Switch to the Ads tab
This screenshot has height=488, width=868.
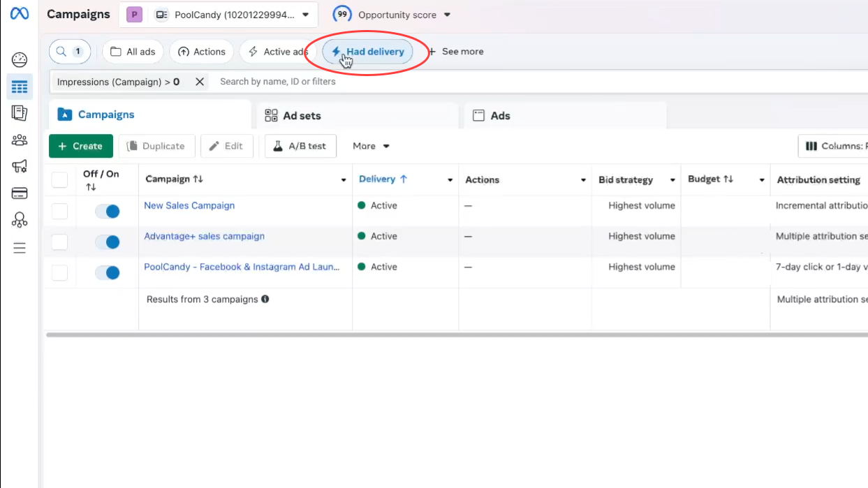[565, 116]
